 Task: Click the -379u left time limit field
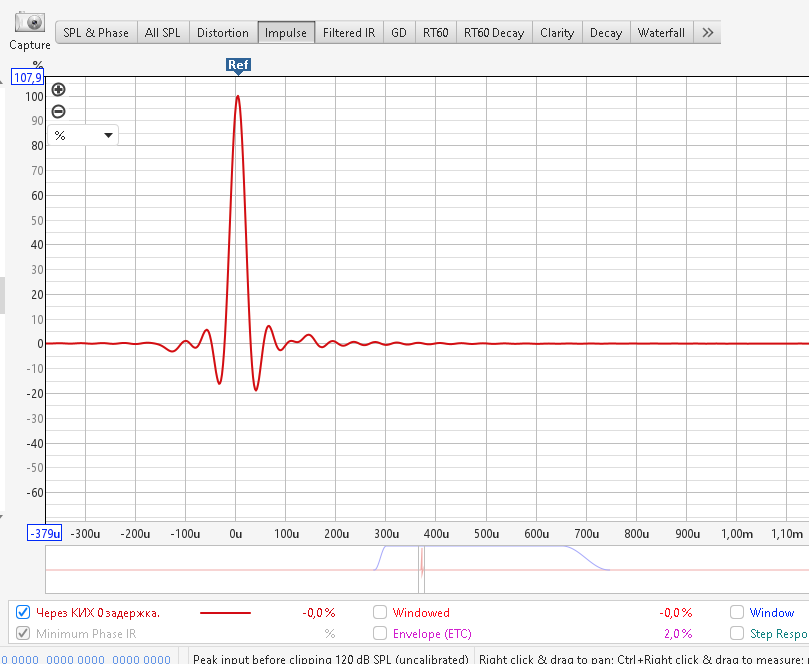tap(44, 534)
